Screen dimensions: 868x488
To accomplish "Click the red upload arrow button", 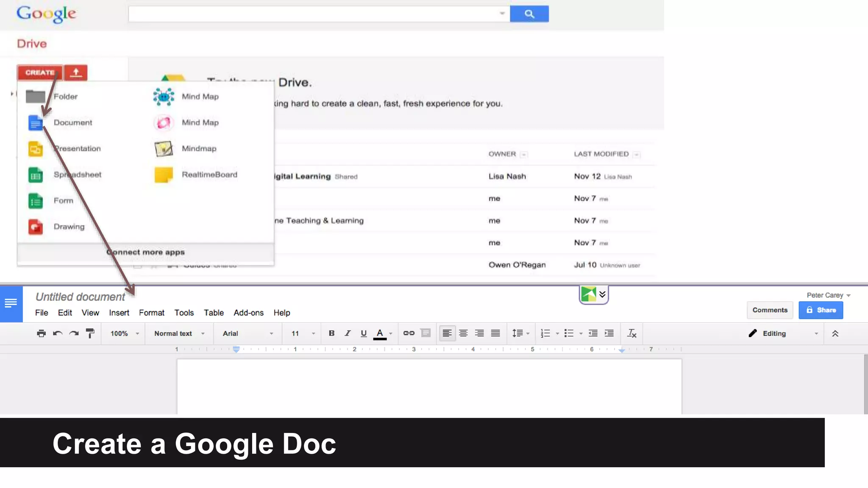I will (x=76, y=72).
